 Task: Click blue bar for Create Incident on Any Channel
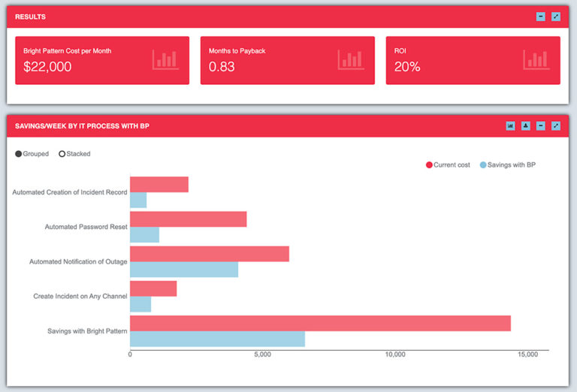point(140,304)
